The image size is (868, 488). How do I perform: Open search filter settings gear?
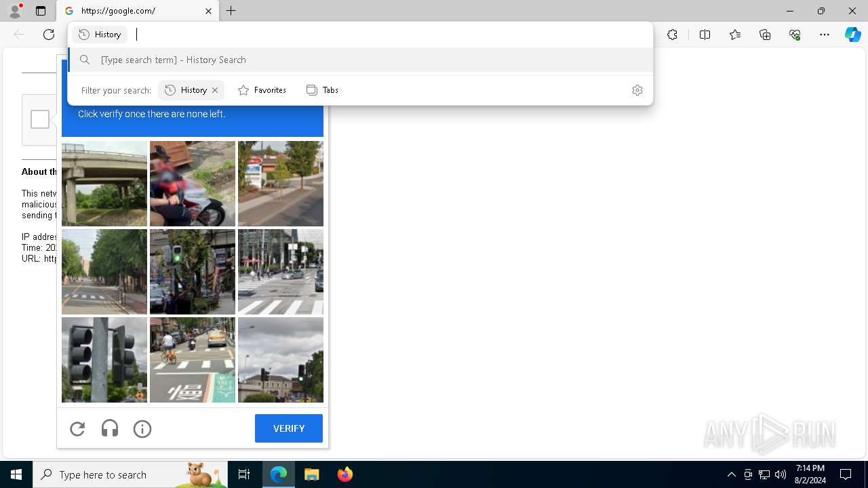[637, 90]
